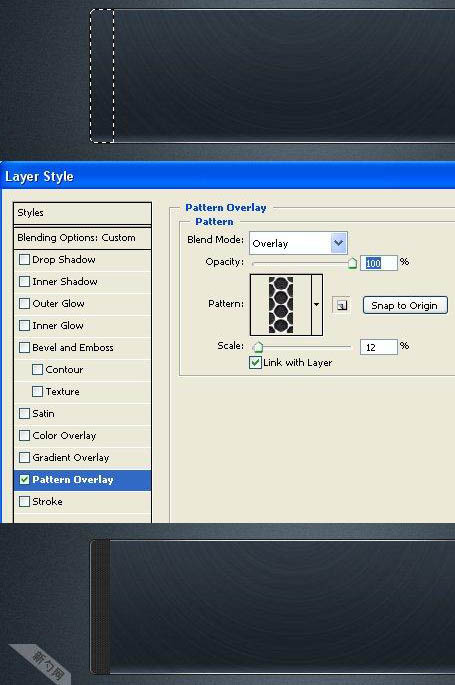Check the Bevel and Emboss option
The image size is (455, 685).
(24, 347)
